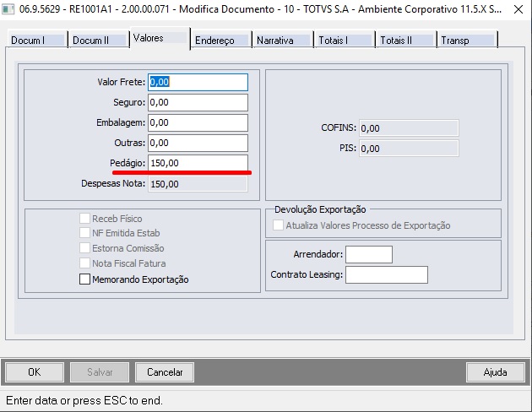Click the Arrendador input field

tap(369, 254)
